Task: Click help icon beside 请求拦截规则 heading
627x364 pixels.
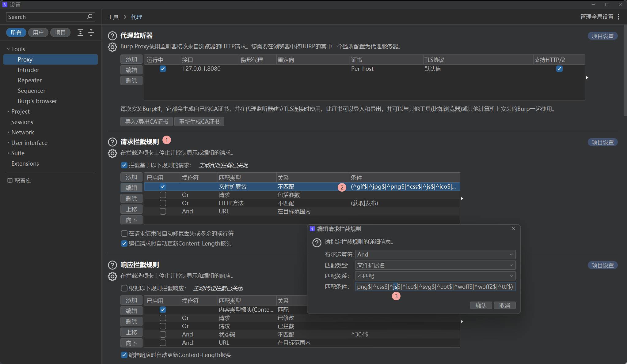Action: (112, 142)
